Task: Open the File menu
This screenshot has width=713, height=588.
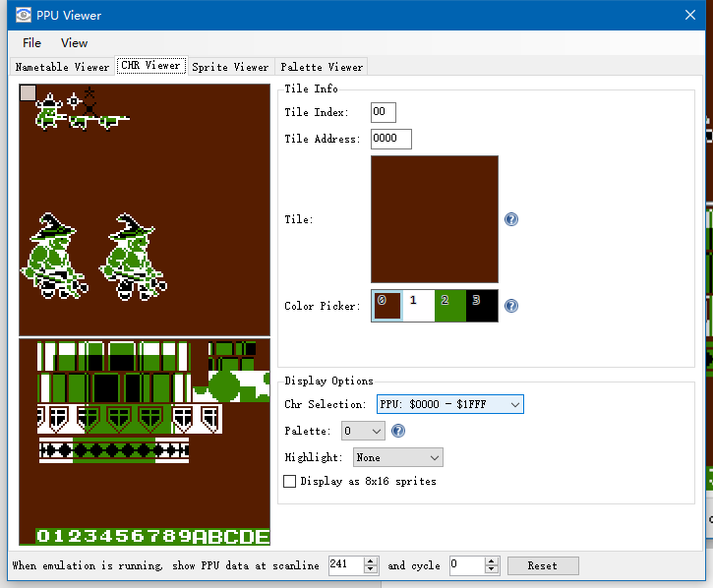Action: coord(31,42)
